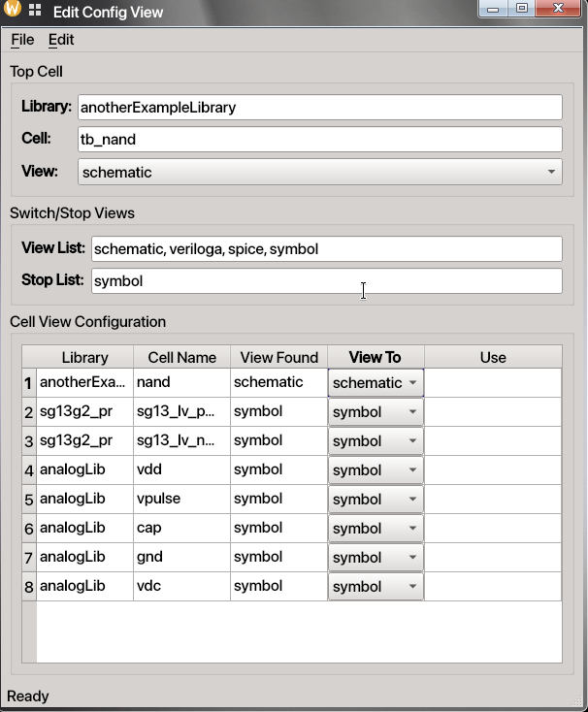Click into the Library text field

coord(319,108)
